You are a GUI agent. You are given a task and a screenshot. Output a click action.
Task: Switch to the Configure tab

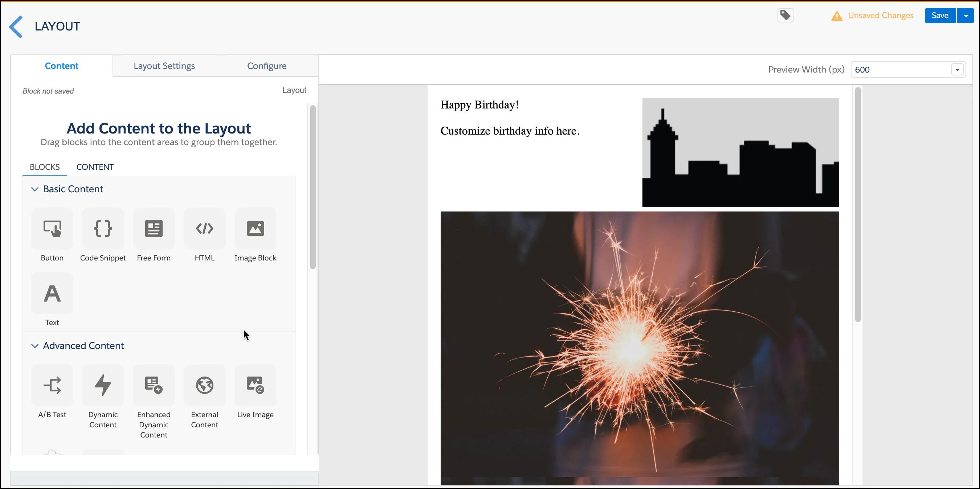(x=267, y=66)
